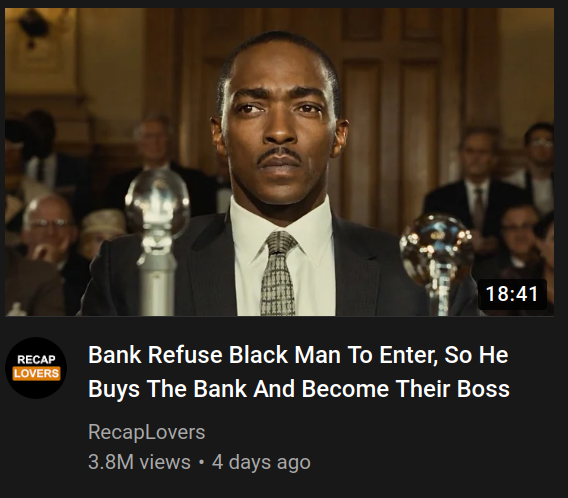Click the white RECAP text in avatar
The image size is (568, 498).
point(36,360)
